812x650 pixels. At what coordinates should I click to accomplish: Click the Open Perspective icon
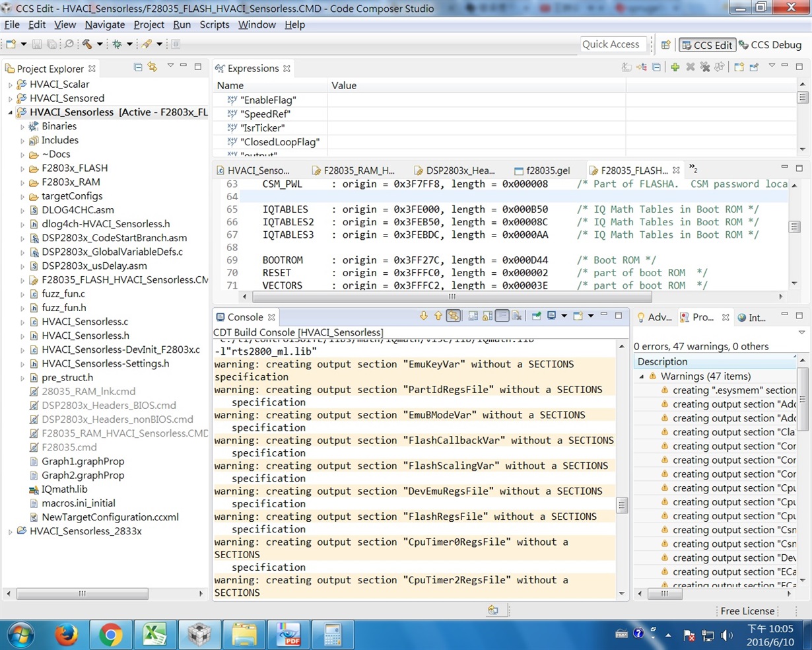pos(665,45)
